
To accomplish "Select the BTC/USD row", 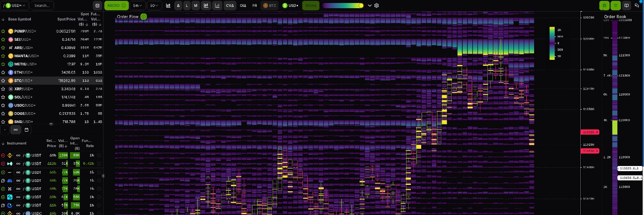I will (52, 80).
